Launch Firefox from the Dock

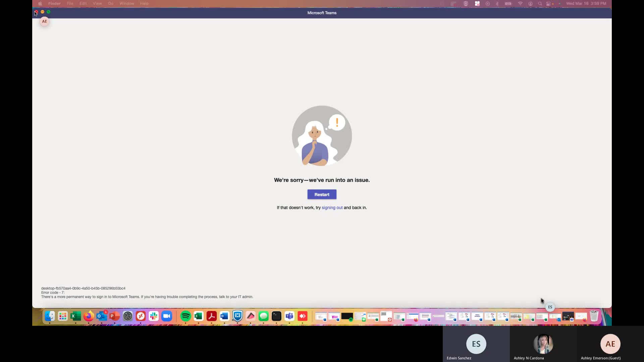(x=89, y=316)
